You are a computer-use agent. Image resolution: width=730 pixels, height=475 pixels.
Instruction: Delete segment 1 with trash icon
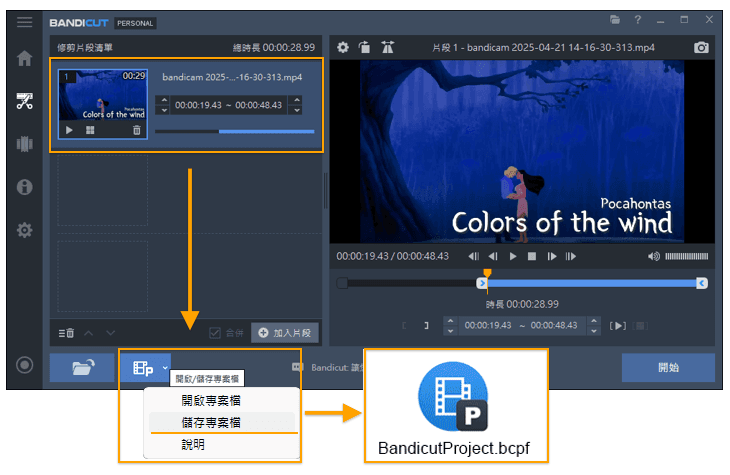(136, 130)
